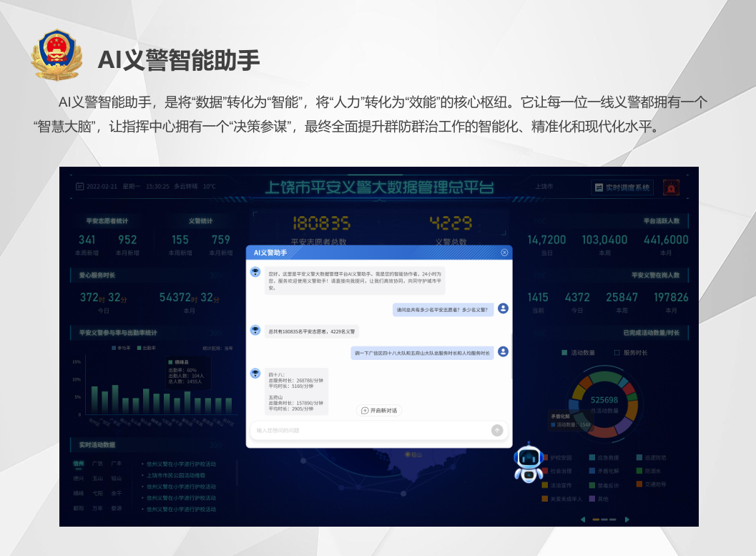Expand arrows on 爱心服务时长 header
This screenshot has height=556, width=756.
click(215, 275)
